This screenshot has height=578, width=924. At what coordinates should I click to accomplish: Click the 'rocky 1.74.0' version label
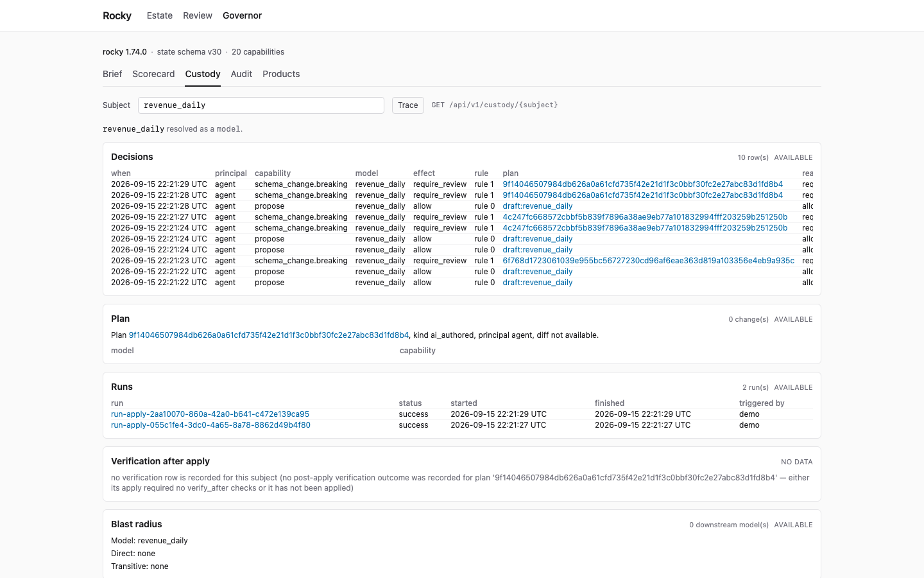(124, 52)
